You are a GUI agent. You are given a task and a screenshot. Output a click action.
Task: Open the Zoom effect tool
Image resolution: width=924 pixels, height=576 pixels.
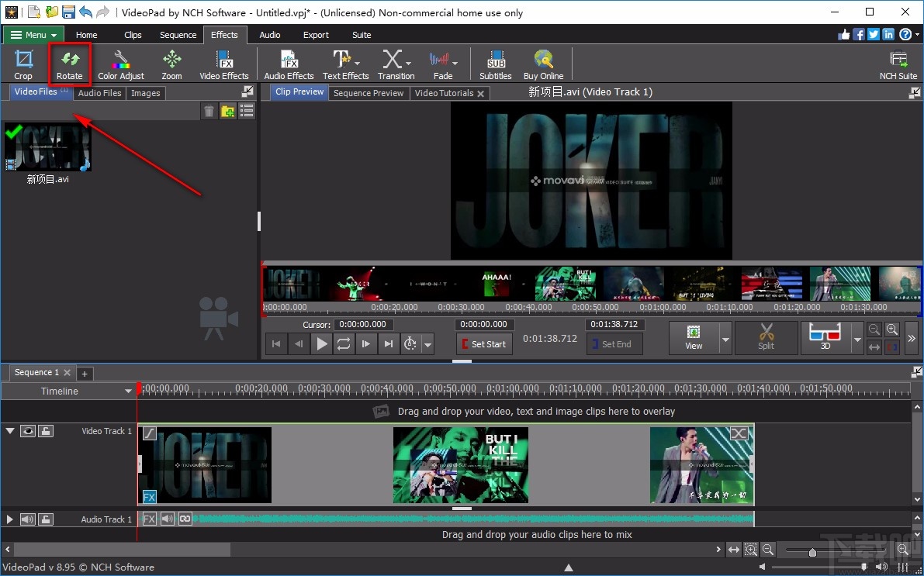tap(171, 64)
